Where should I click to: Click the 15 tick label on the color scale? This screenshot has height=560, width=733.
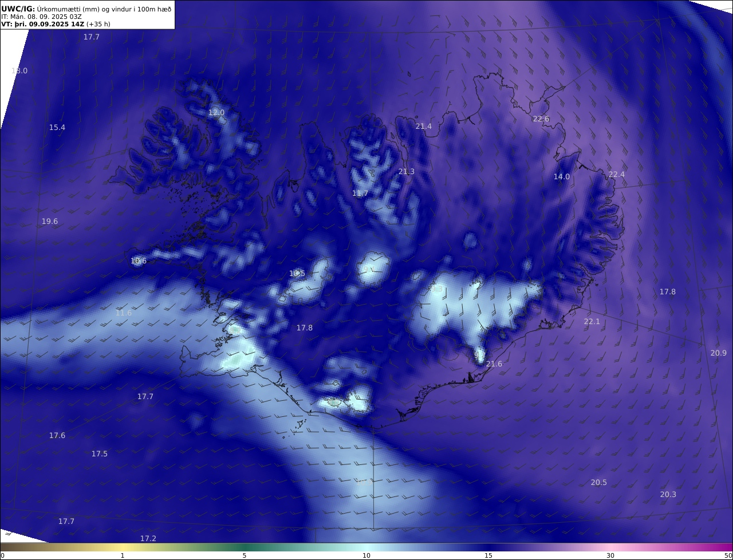[x=488, y=555]
